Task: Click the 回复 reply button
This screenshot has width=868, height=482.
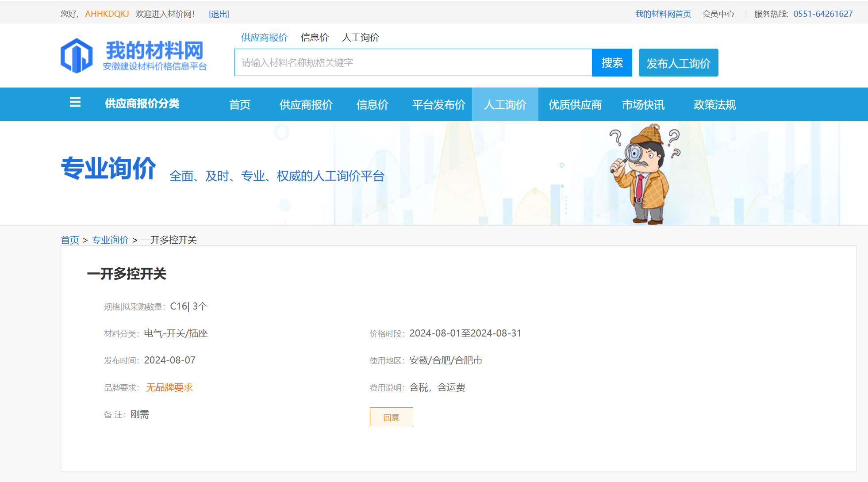Action: click(x=391, y=417)
